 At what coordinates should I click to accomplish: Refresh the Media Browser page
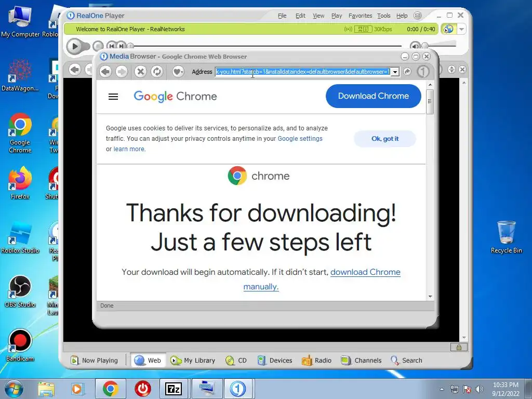point(157,71)
